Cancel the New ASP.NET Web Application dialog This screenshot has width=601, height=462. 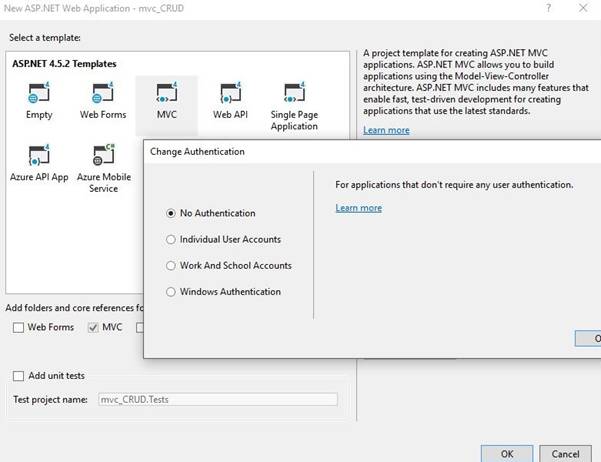(x=565, y=454)
